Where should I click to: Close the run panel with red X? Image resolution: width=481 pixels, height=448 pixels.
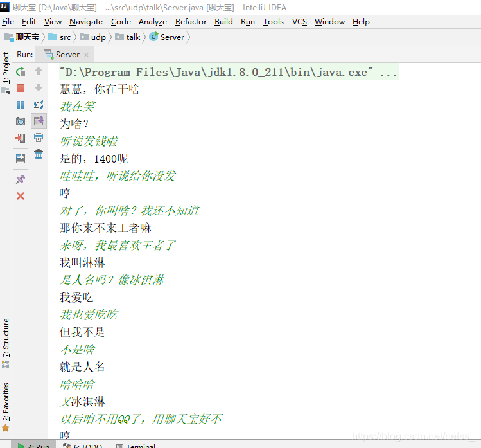[x=21, y=196]
